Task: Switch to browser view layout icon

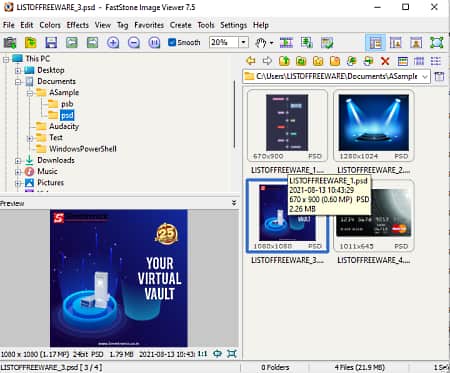Action: pos(375,43)
